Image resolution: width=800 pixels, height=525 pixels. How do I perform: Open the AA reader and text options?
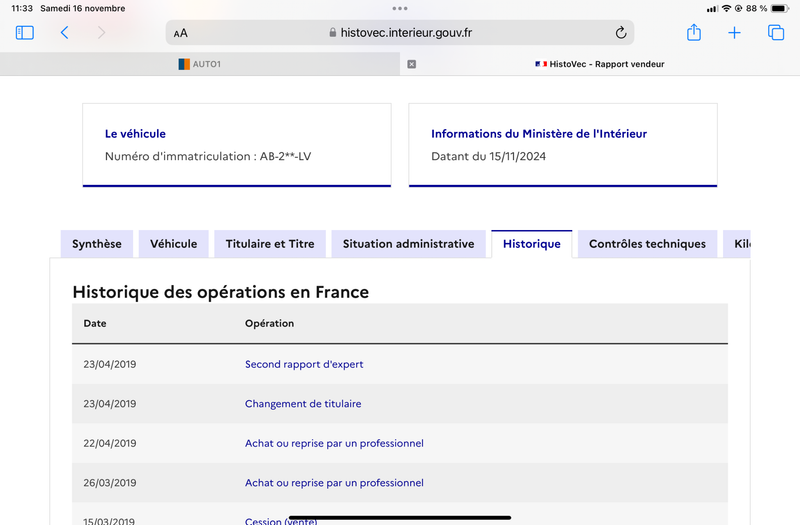click(x=181, y=33)
